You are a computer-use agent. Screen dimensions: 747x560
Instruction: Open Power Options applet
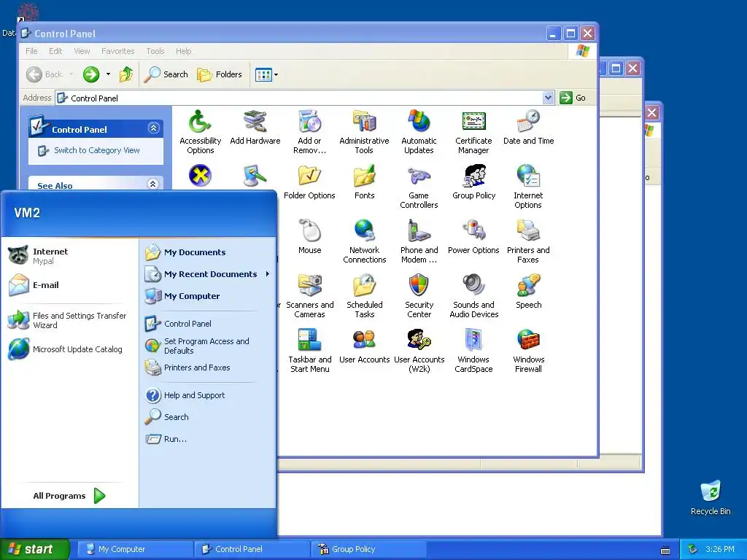tap(473, 237)
